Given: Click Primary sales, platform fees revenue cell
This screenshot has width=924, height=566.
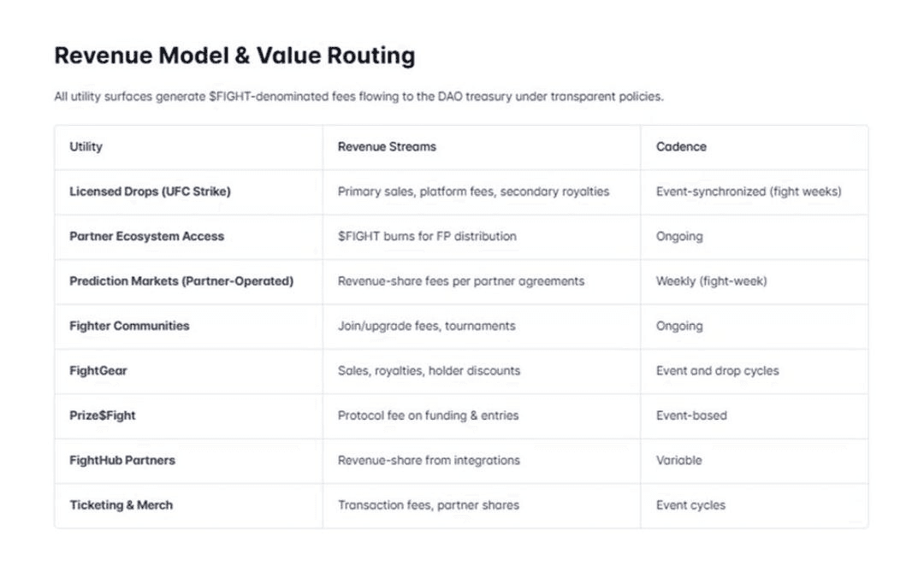Looking at the screenshot, I should (473, 192).
